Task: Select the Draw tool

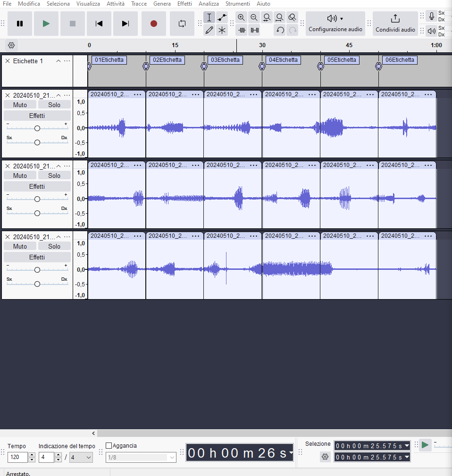Action: pyautogui.click(x=209, y=30)
